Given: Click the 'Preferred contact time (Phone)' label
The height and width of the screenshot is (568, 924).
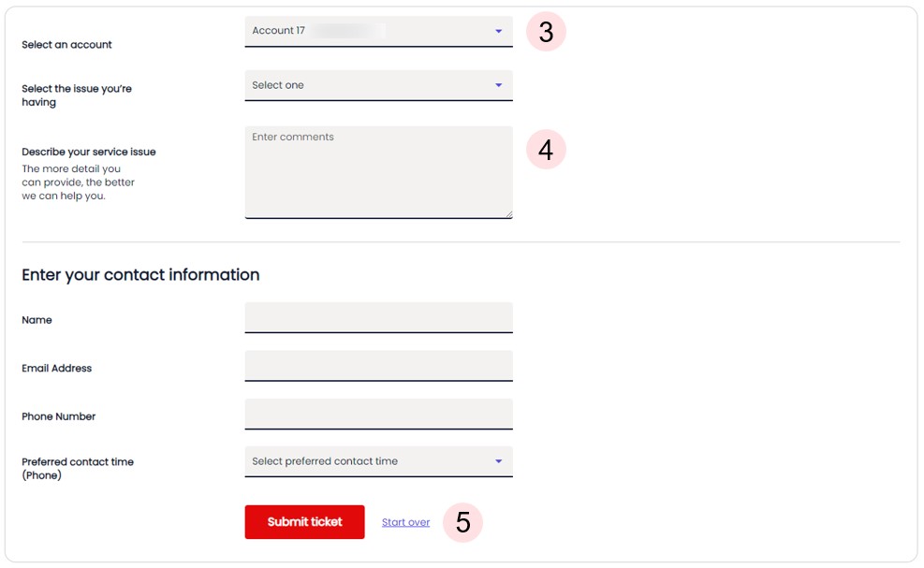Looking at the screenshot, I should (x=78, y=468).
